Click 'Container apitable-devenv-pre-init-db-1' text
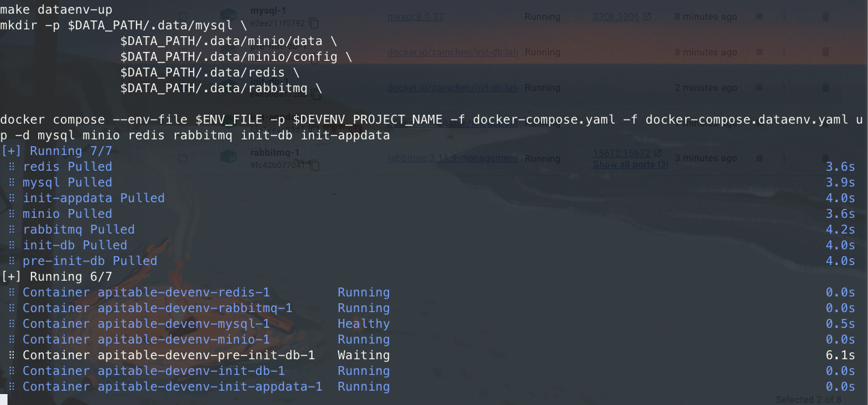This screenshot has width=868, height=405. (x=169, y=355)
